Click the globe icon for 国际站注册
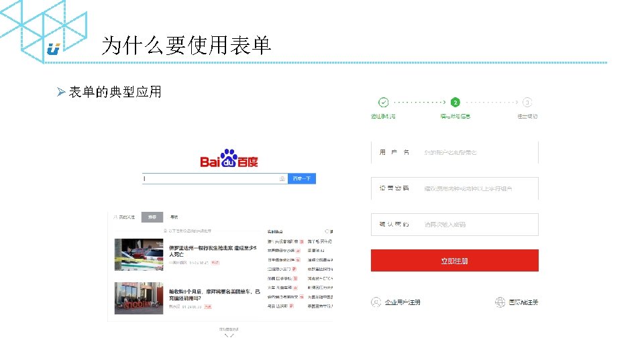 500,302
